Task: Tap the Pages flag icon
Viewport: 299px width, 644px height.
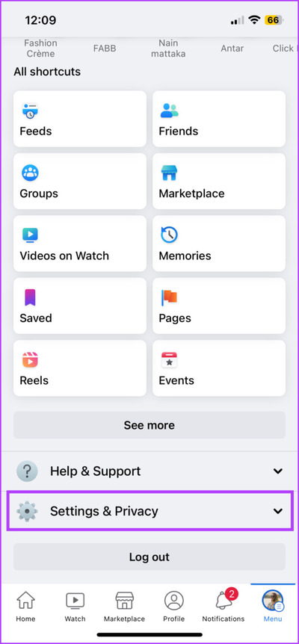Action: coord(169,297)
